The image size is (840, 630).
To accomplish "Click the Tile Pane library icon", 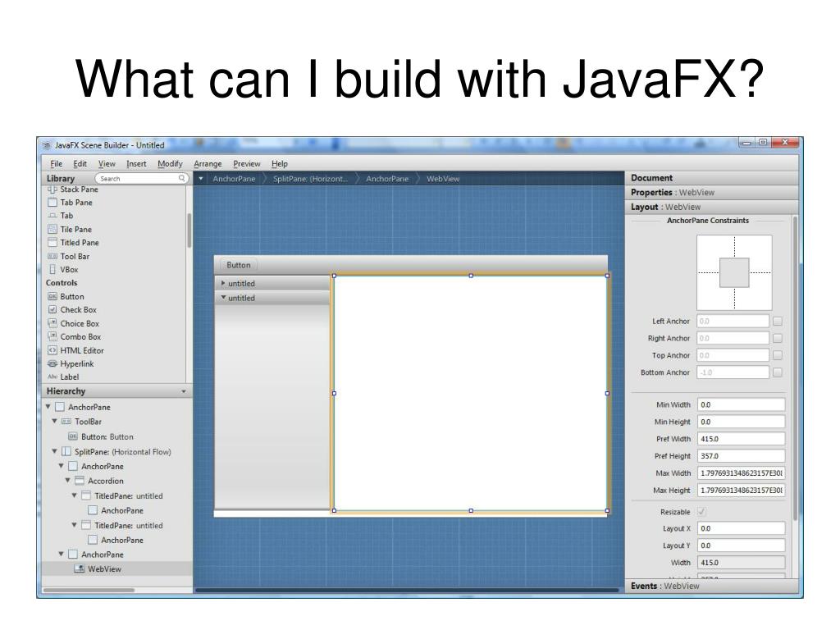I will pos(52,230).
